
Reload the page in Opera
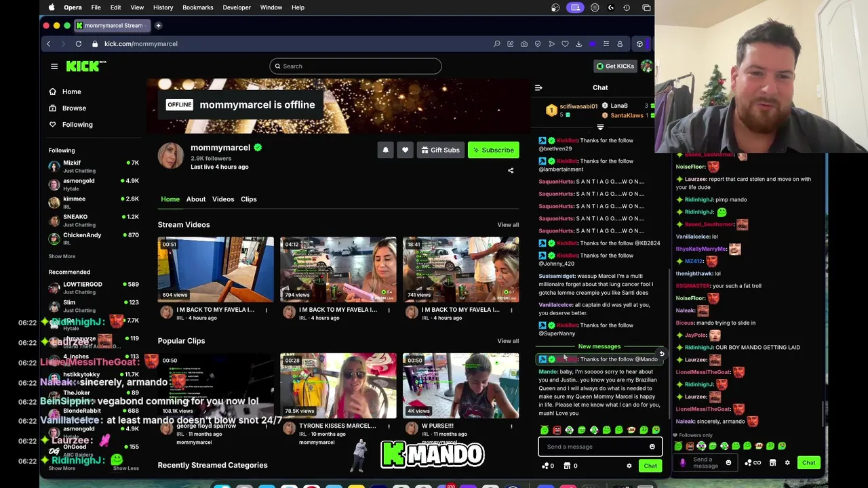pos(79,43)
